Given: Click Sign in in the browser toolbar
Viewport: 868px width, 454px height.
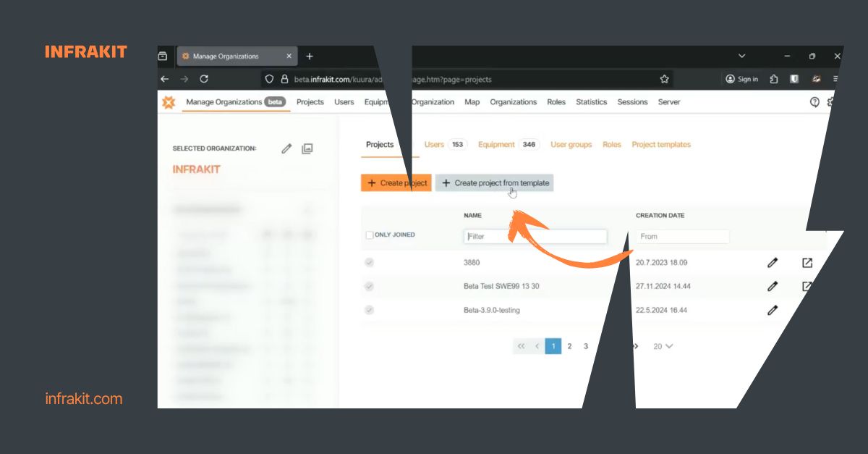Looking at the screenshot, I should pos(742,79).
